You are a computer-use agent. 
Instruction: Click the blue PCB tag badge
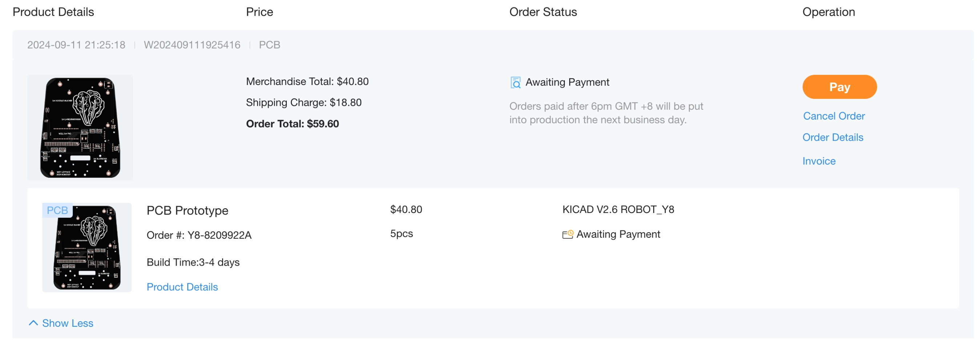[57, 211]
